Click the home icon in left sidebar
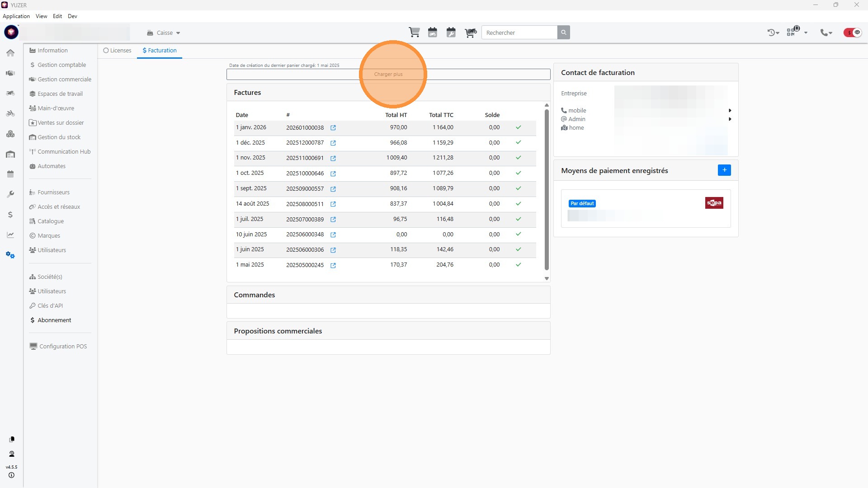Screen dimensions: 868x488 coord(10,53)
